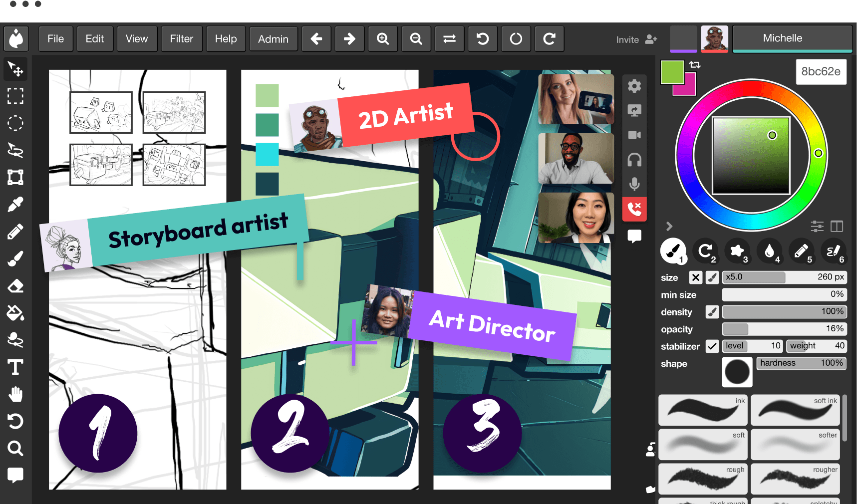Select the Zoom magnifier tool
Image resolution: width=857 pixels, height=504 pixels.
pyautogui.click(x=15, y=449)
